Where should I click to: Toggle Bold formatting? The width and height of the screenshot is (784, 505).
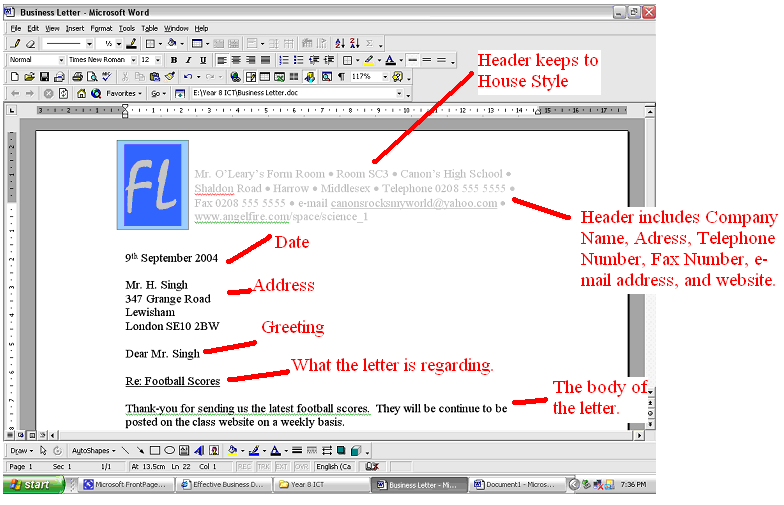point(174,60)
